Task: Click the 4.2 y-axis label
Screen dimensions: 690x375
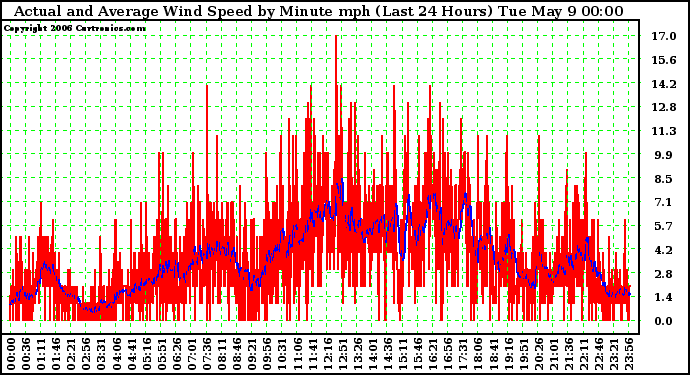Action: [x=664, y=250]
